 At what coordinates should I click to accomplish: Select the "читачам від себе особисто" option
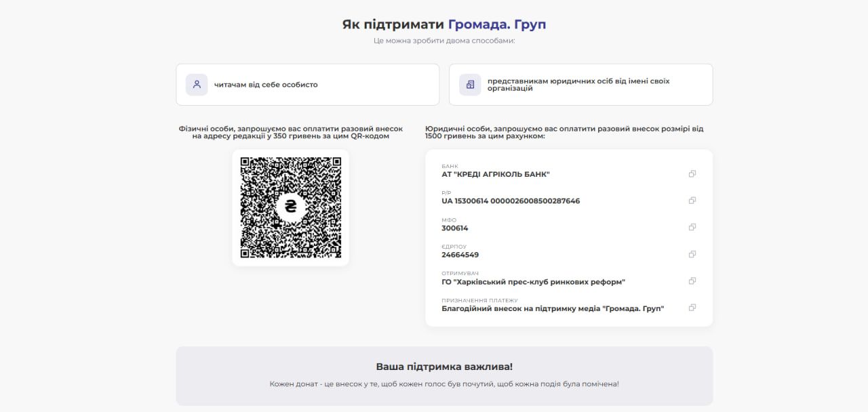tap(308, 85)
